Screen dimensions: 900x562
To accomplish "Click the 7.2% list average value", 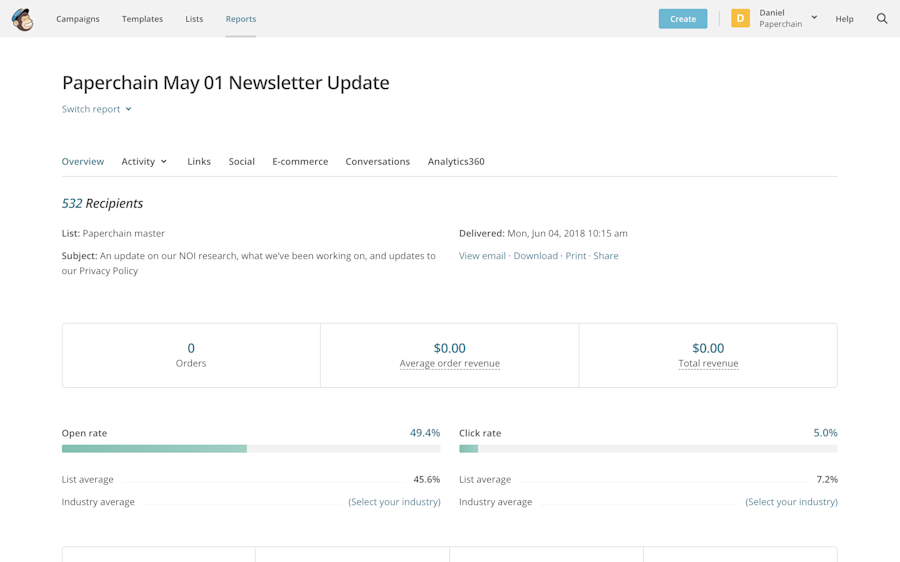I will coord(827,479).
